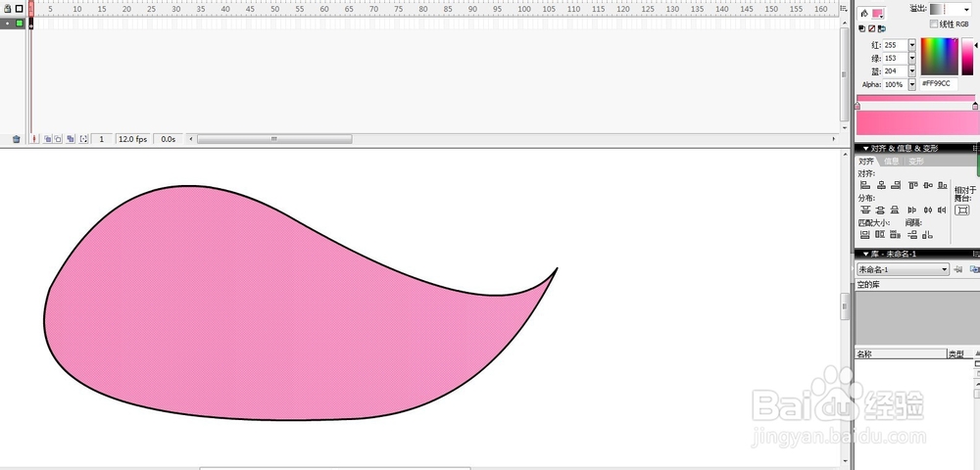980x470 pixels.
Task: Click timeline scroll left arrow
Action: 191,139
